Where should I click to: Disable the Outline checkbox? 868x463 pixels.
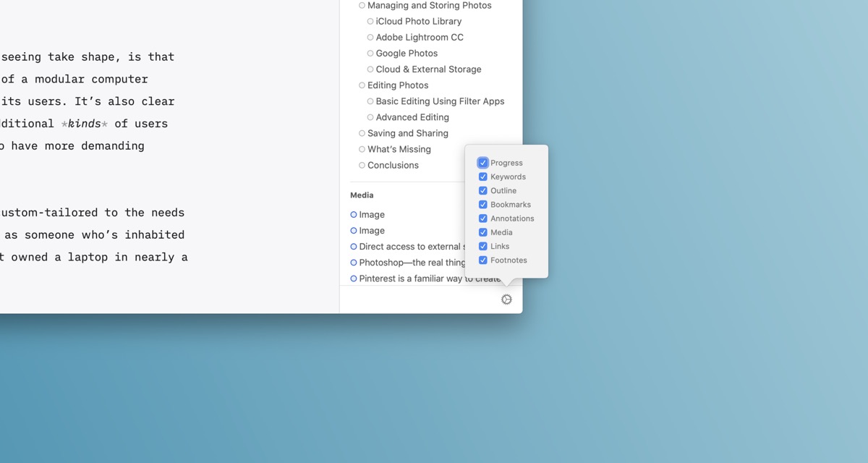(482, 191)
